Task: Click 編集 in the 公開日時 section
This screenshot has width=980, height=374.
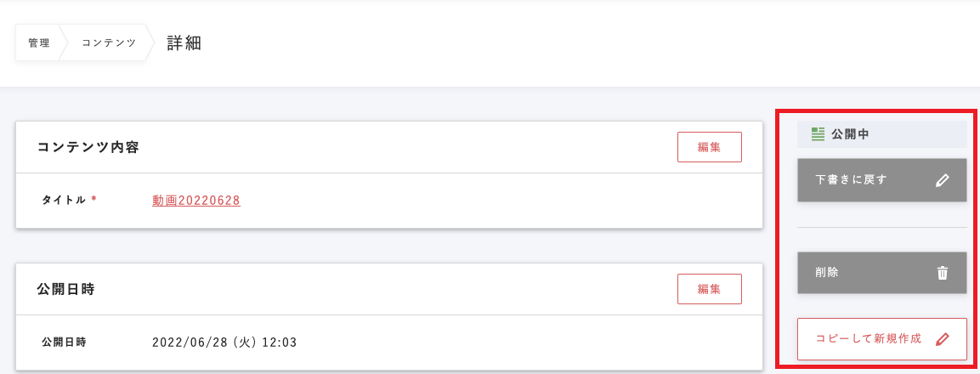Action: [709, 289]
